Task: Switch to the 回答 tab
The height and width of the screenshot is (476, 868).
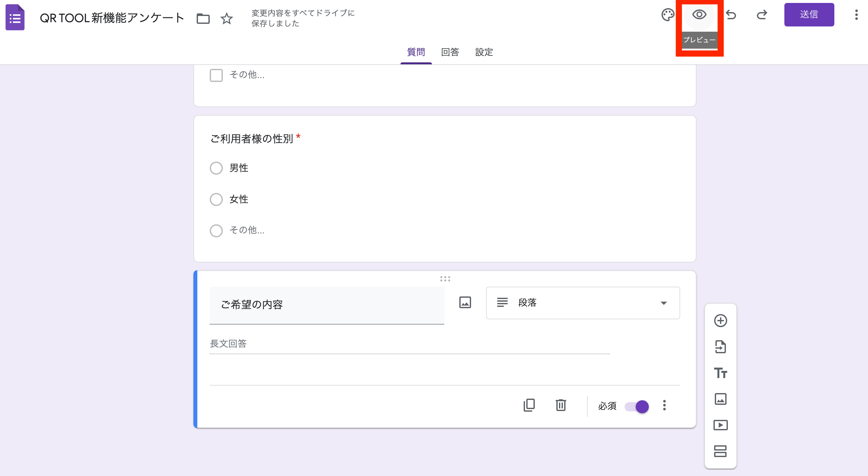Action: pos(450,53)
